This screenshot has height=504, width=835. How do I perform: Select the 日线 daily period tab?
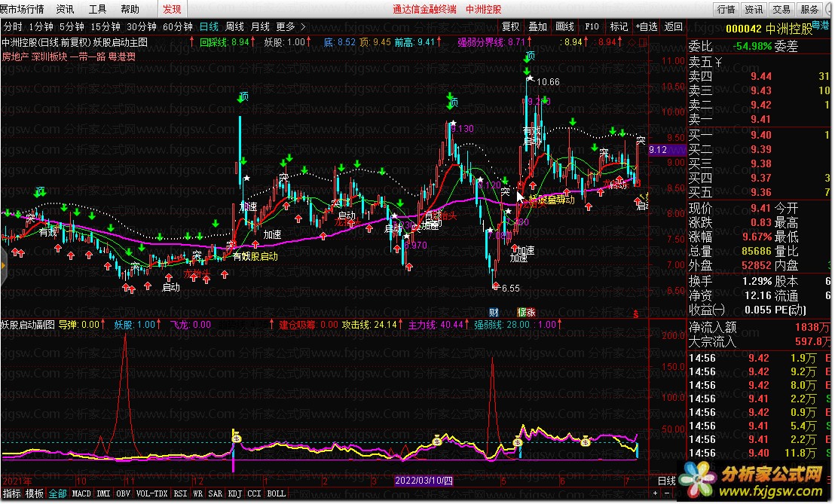(209, 26)
